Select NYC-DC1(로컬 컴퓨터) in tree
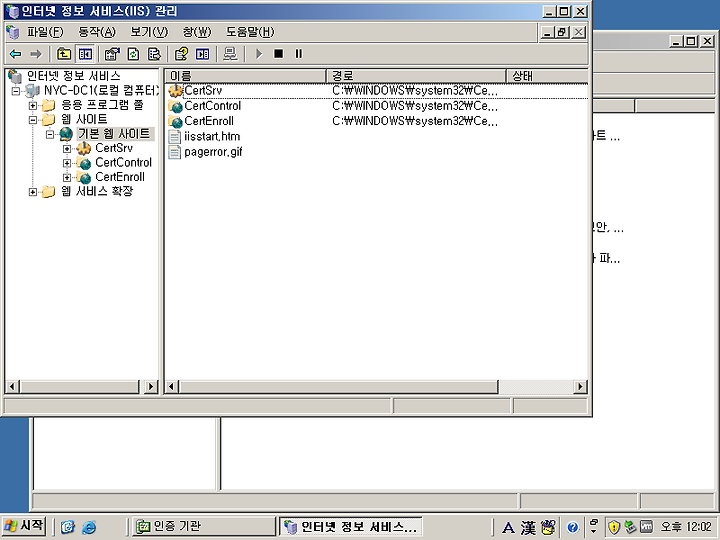This screenshot has width=720, height=540. pos(101,90)
